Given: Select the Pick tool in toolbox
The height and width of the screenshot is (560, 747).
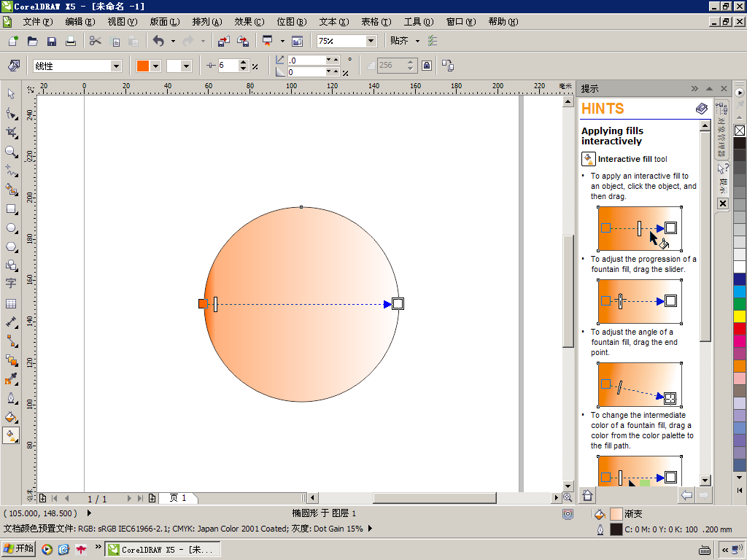Looking at the screenshot, I should pos(11,93).
